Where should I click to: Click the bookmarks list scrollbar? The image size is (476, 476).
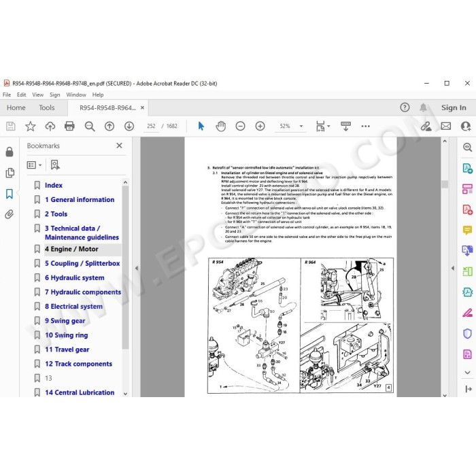pyautogui.click(x=125, y=267)
